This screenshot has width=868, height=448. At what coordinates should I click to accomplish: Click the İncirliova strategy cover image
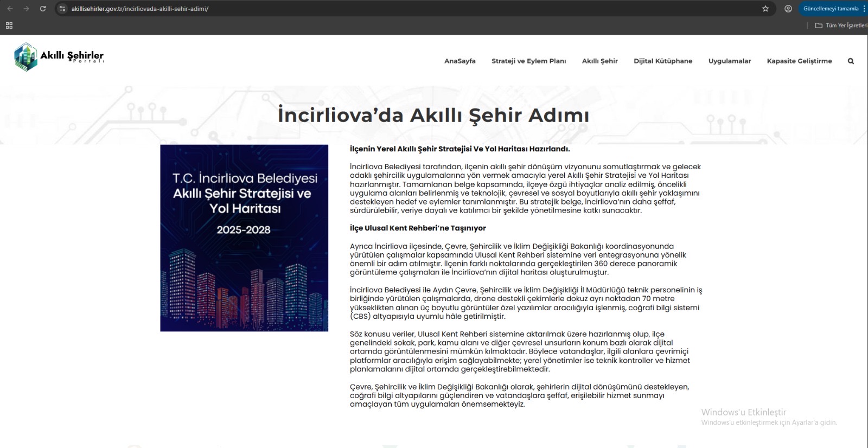coord(244,238)
